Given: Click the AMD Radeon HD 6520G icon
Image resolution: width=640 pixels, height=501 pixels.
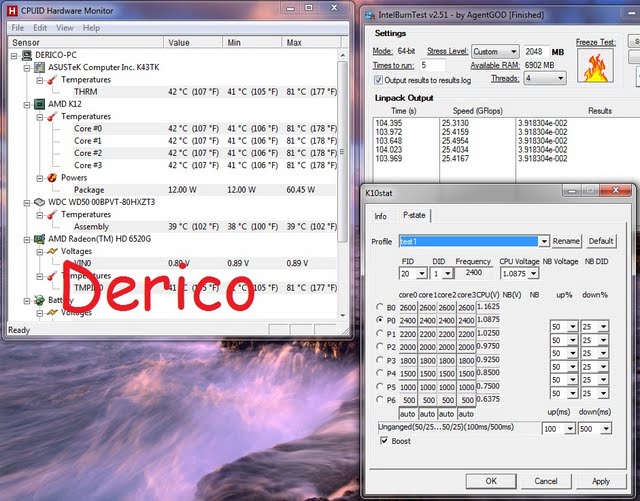Looking at the screenshot, I should [x=39, y=239].
